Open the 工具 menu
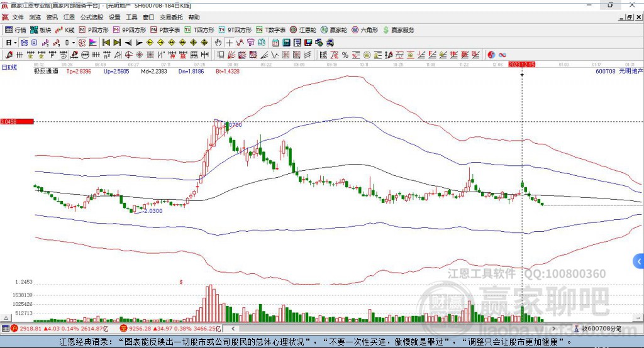The width and height of the screenshot is (644, 348). (x=131, y=17)
